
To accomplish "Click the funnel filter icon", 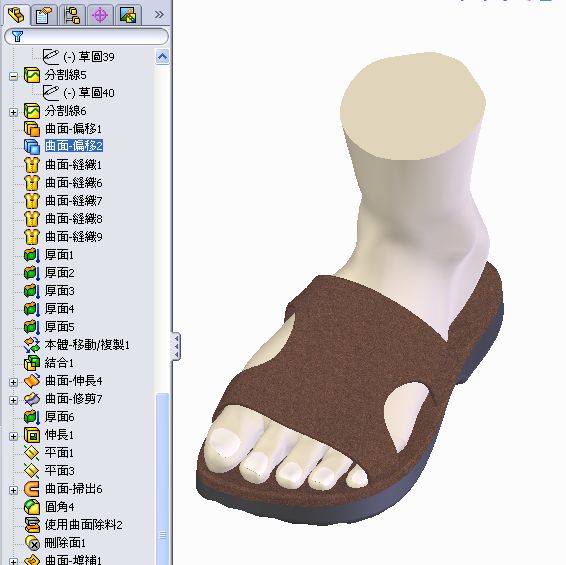I will [17, 36].
